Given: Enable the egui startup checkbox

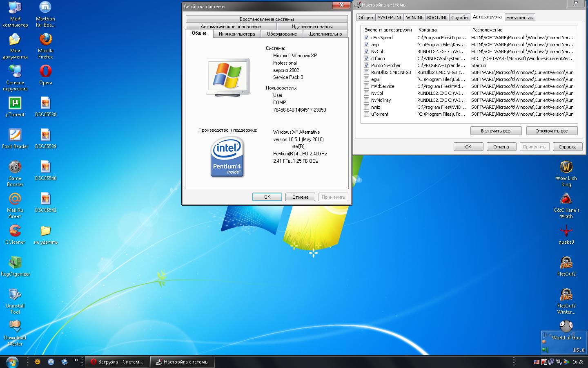Looking at the screenshot, I should coord(366,79).
